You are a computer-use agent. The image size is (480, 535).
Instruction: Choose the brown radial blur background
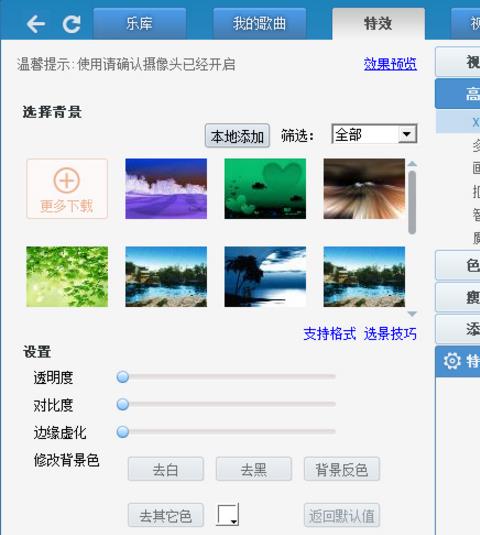[364, 189]
